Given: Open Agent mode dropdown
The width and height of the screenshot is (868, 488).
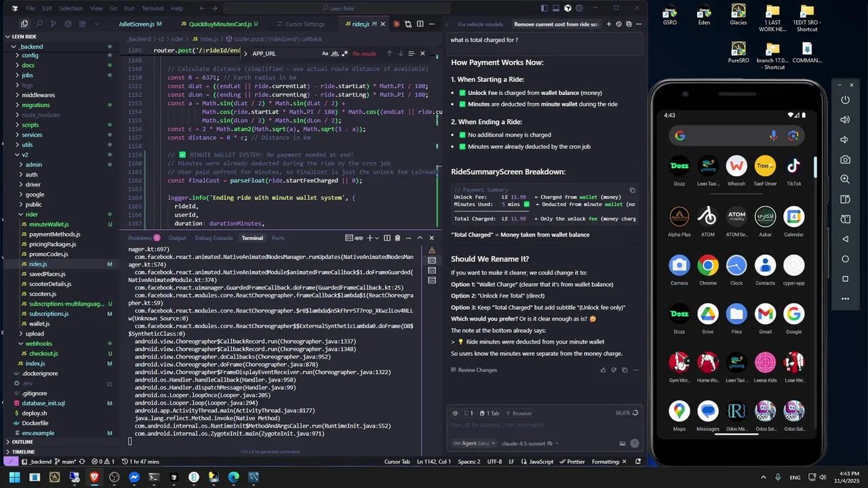Looking at the screenshot, I should (x=473, y=443).
